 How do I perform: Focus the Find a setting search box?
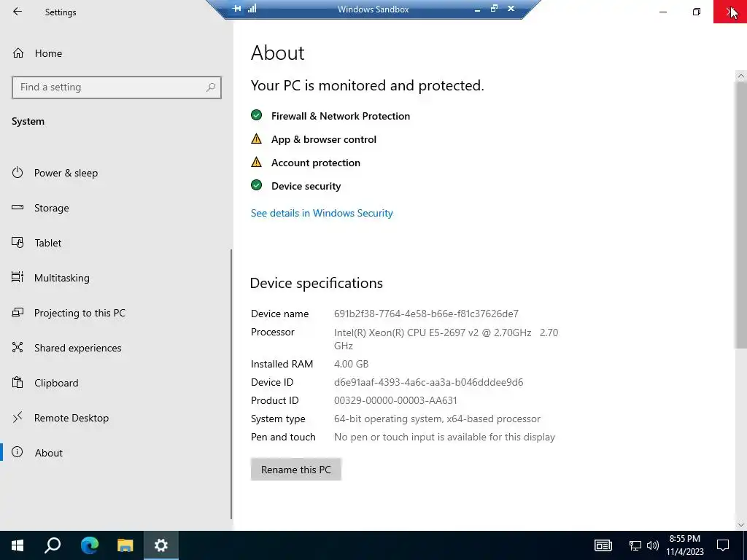(x=116, y=87)
